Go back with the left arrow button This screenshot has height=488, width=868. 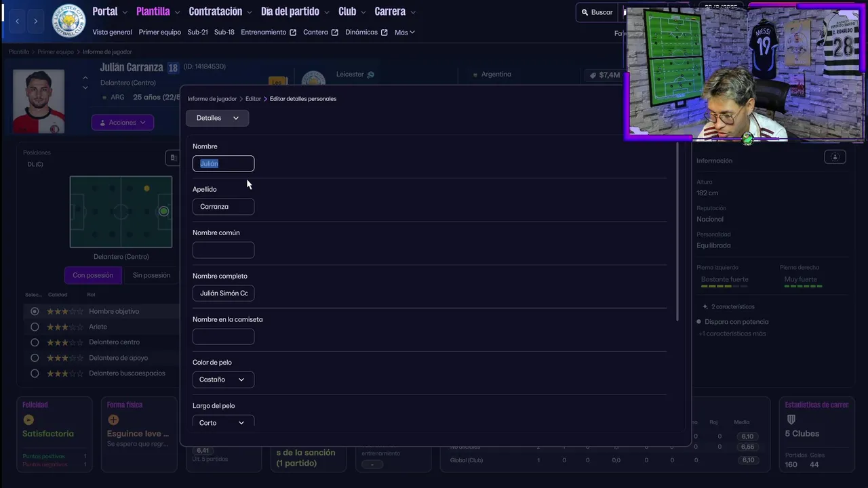pos(17,21)
